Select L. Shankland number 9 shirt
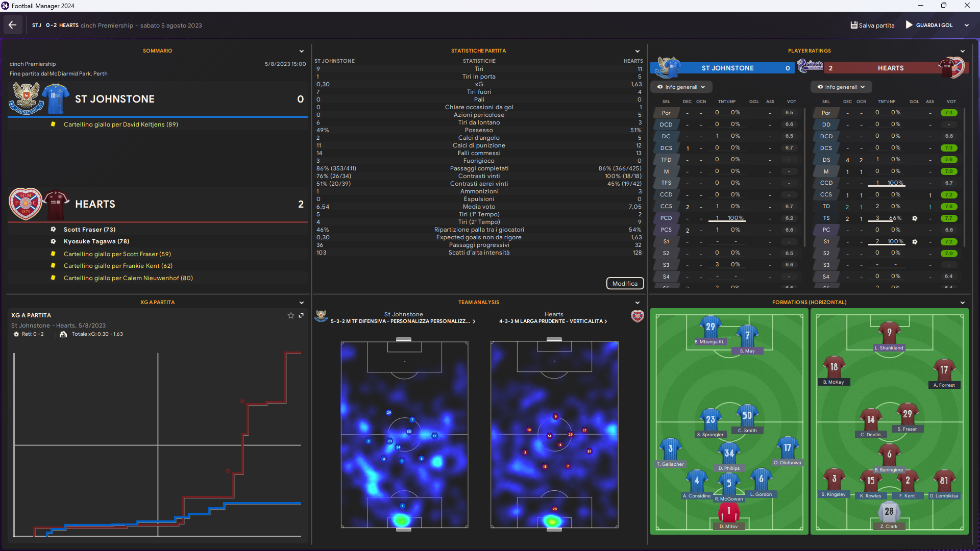Screen dimensions: 980x551 pos(889,333)
